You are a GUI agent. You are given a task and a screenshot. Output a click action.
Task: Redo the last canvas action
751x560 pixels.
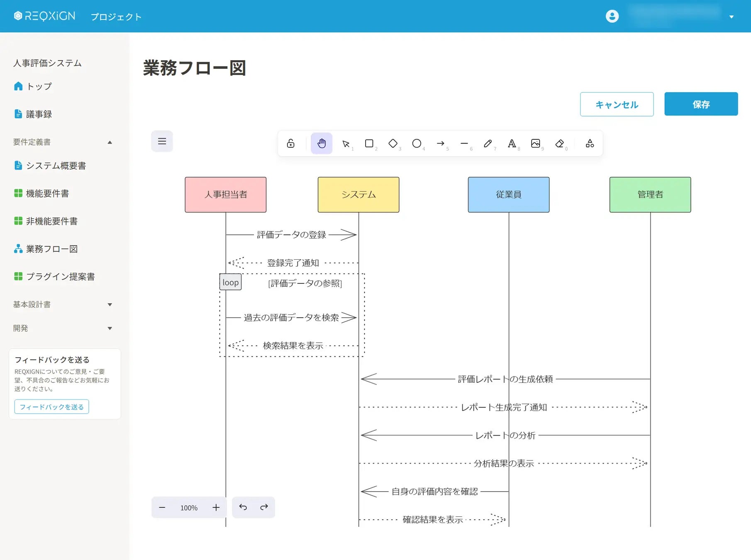coord(264,507)
